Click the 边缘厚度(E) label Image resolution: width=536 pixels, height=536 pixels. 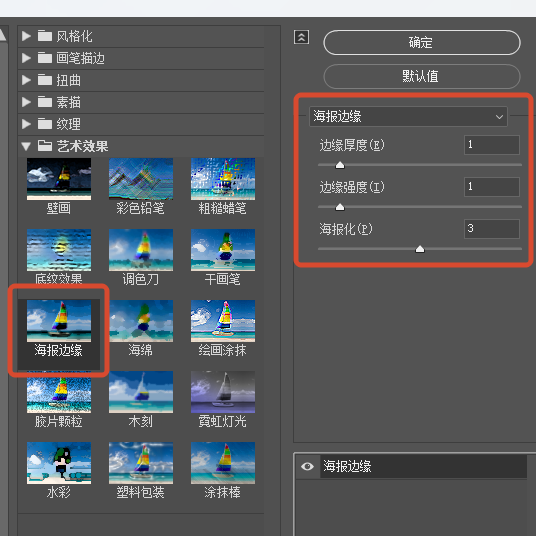(352, 145)
